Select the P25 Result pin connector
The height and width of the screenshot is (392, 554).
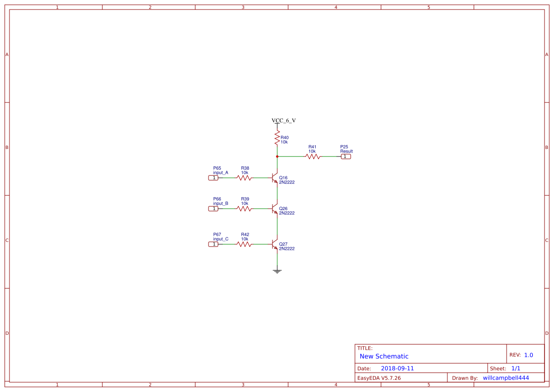pyautogui.click(x=346, y=155)
